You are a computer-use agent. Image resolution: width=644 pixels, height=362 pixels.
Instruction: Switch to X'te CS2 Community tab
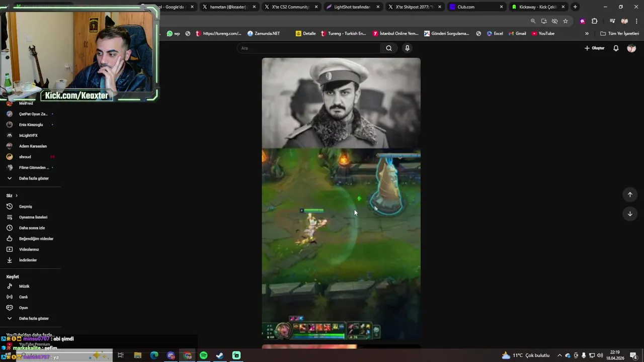pos(290,7)
